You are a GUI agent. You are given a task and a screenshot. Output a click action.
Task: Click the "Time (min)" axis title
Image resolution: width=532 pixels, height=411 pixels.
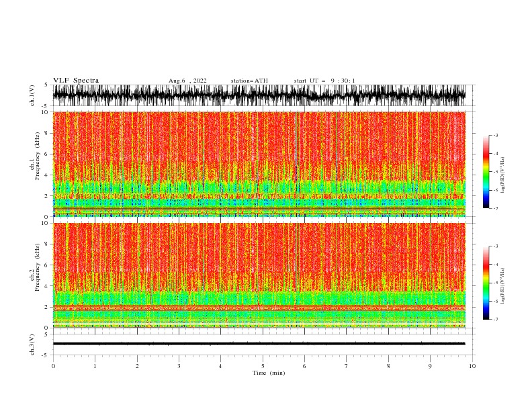click(269, 373)
